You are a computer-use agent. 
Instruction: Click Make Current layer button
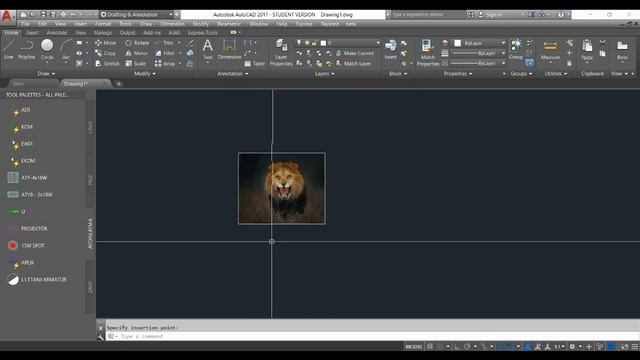[x=354, y=53]
